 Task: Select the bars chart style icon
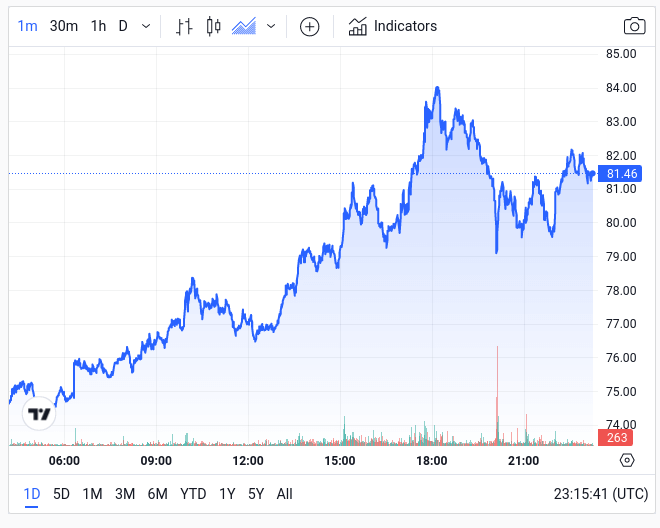point(183,27)
